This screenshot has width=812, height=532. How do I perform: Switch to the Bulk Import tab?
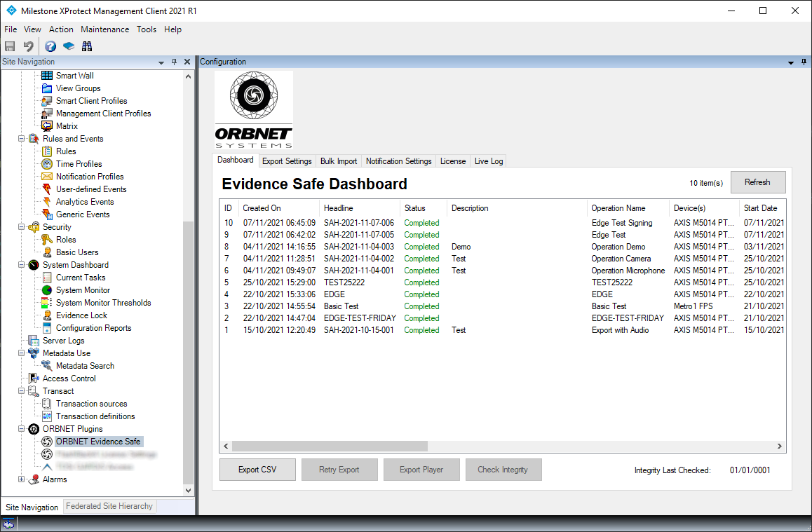point(339,161)
